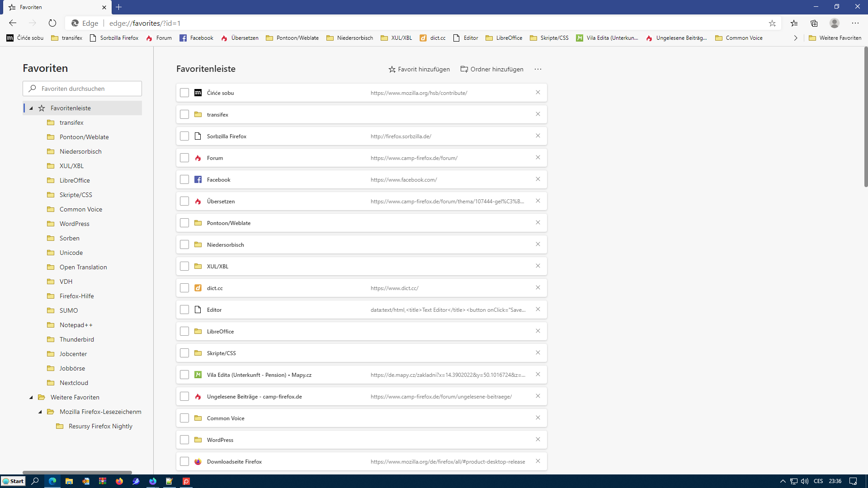This screenshot has width=868, height=488.
Task: Open Edge settings and more menu
Action: (855, 23)
